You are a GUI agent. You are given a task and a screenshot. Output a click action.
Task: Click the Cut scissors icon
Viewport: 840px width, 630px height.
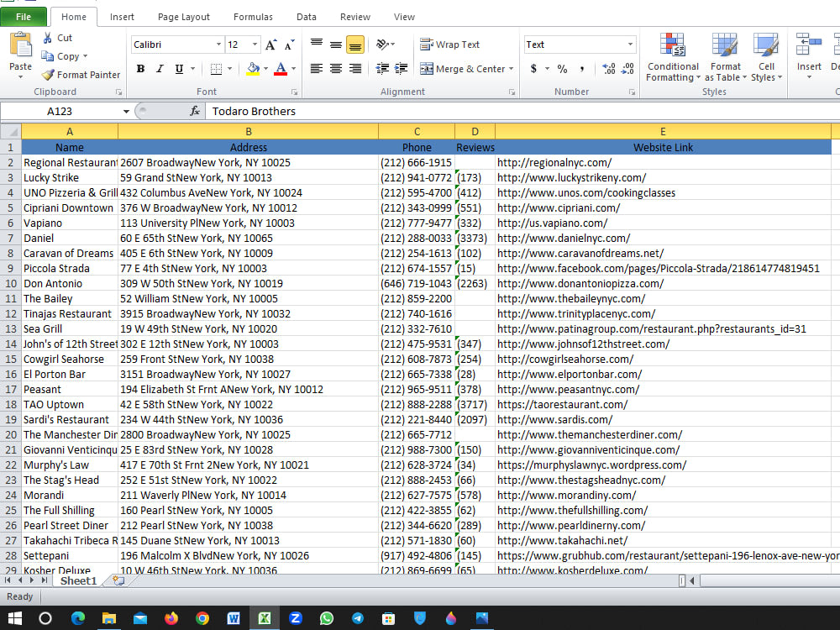pos(48,38)
